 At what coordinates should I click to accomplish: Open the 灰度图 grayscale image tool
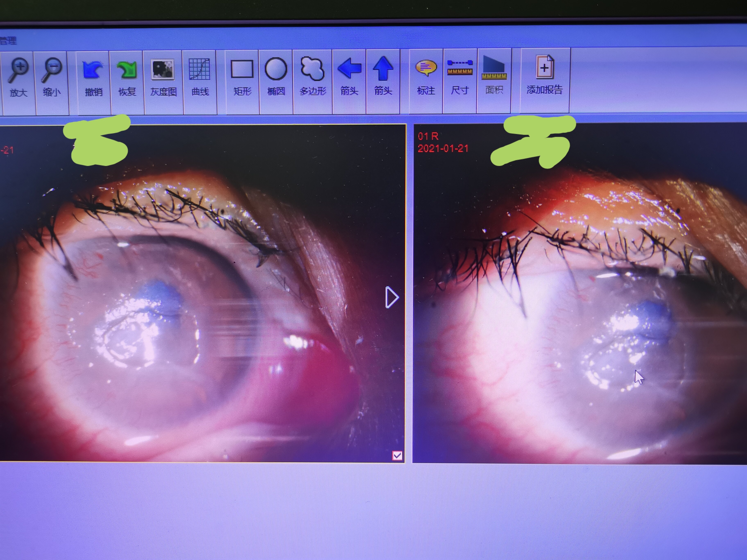163,70
